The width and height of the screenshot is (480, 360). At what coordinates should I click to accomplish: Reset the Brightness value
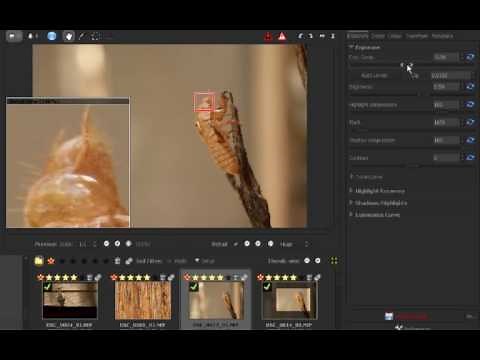coord(470,87)
